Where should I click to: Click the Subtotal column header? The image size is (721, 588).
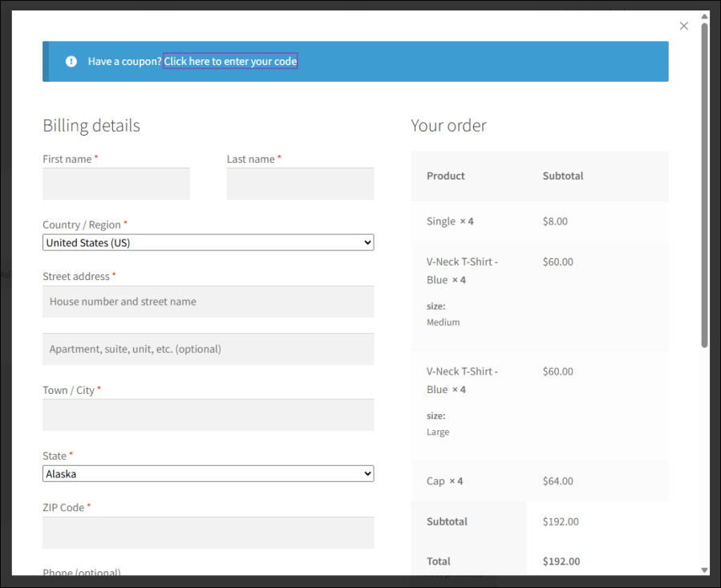(x=563, y=176)
